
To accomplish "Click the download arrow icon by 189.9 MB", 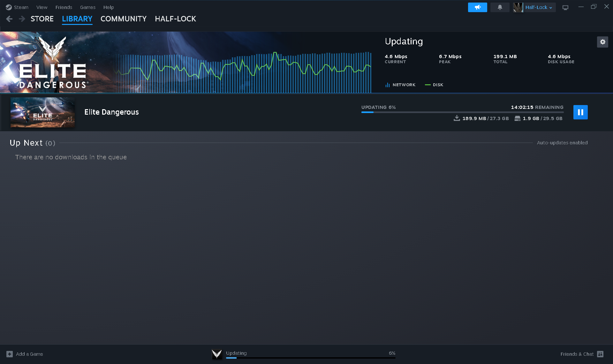I will (457, 118).
